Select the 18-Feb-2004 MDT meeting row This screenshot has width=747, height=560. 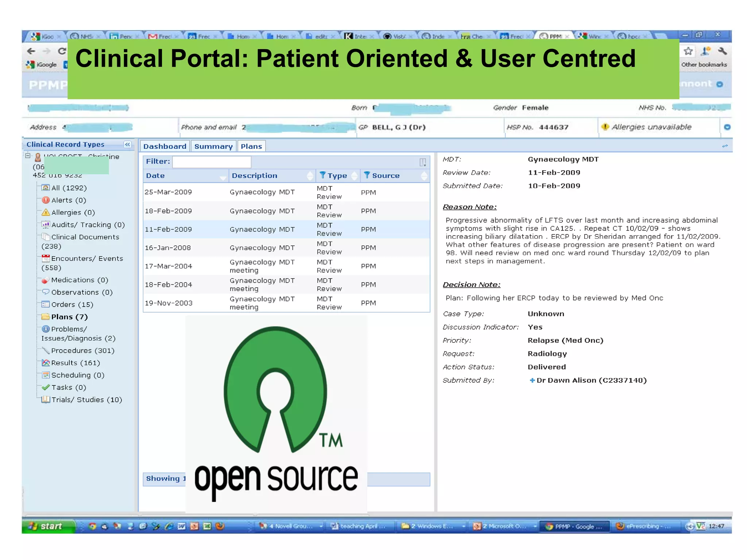click(286, 284)
